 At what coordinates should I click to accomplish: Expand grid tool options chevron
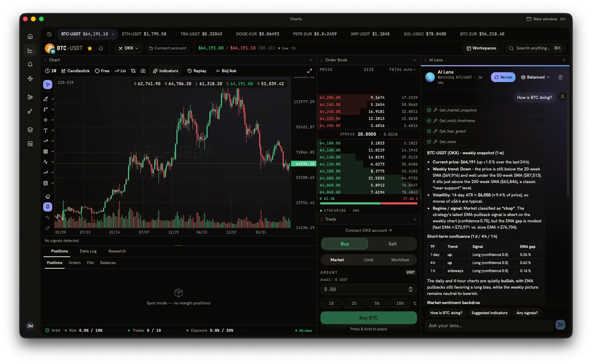[x=53, y=151]
